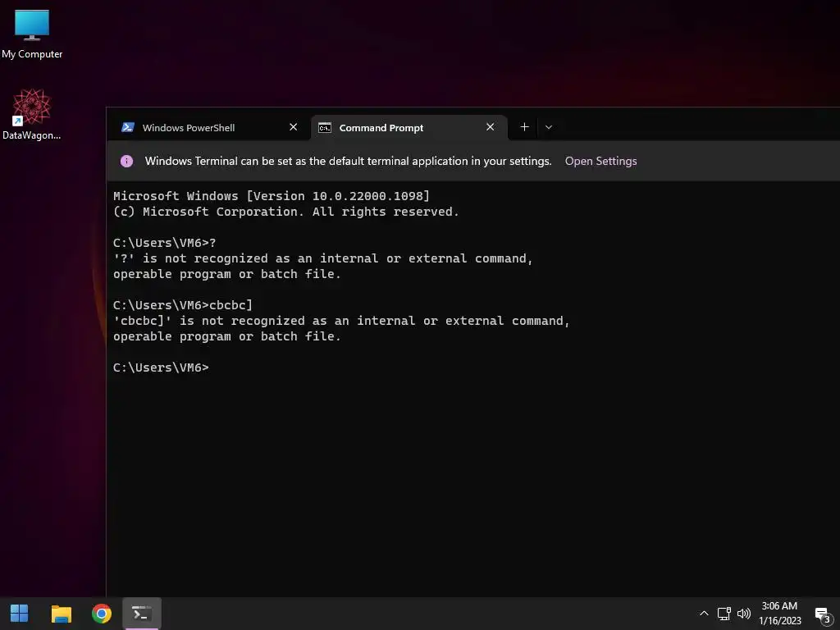Click the Windows Terminal taskbar icon
The image size is (840, 630).
[142, 614]
